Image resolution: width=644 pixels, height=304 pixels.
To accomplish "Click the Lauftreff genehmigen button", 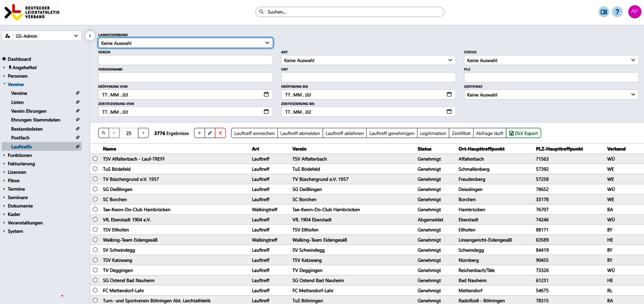I will [x=391, y=133].
